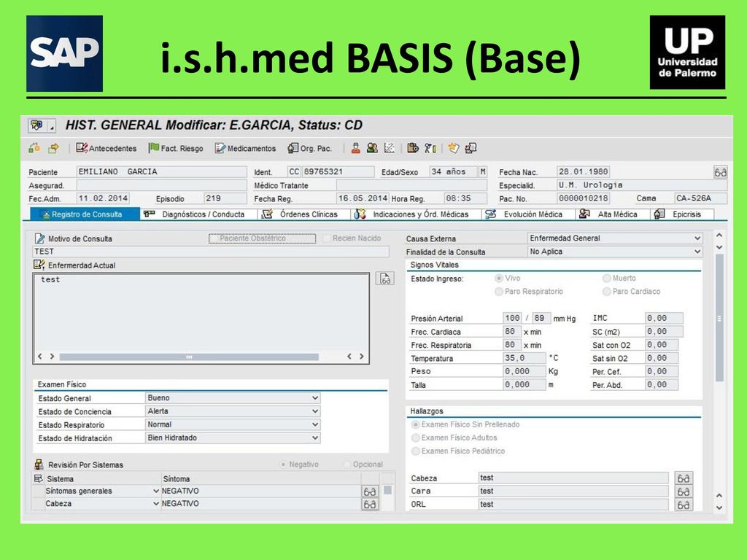Viewport: 747px width, 560px height.
Task: Click the Peso value field
Action: 524,371
